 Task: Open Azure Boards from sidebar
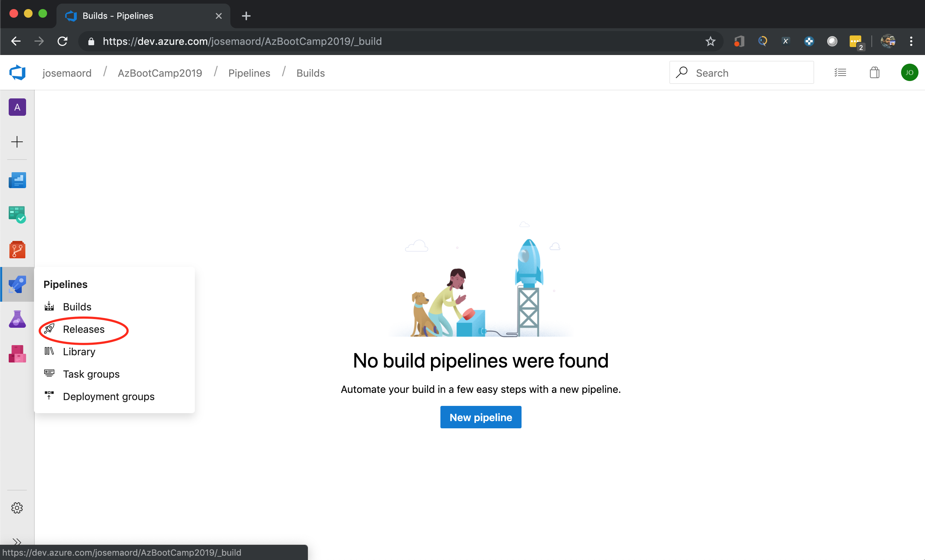tap(17, 215)
